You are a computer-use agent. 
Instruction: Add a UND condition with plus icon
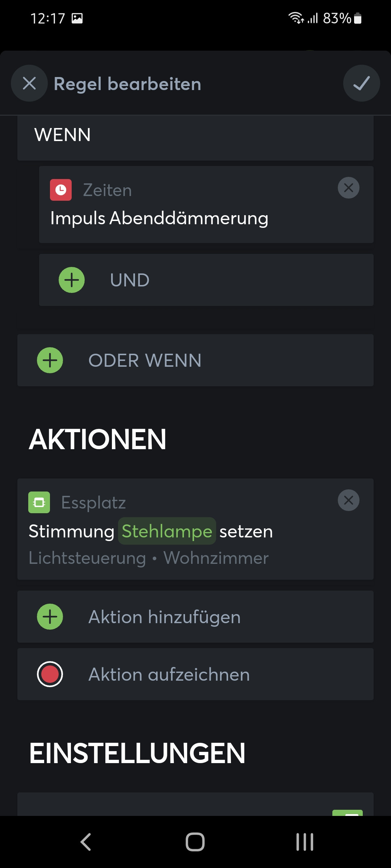pyautogui.click(x=72, y=280)
